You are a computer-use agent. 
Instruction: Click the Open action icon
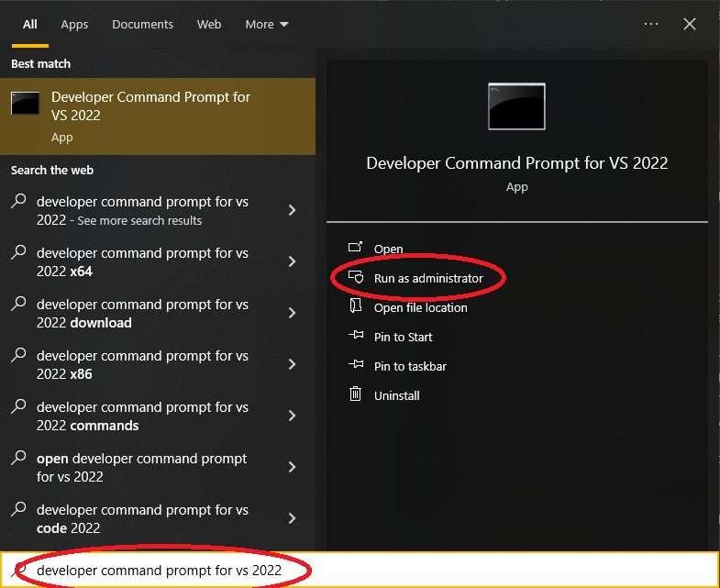coord(356,249)
